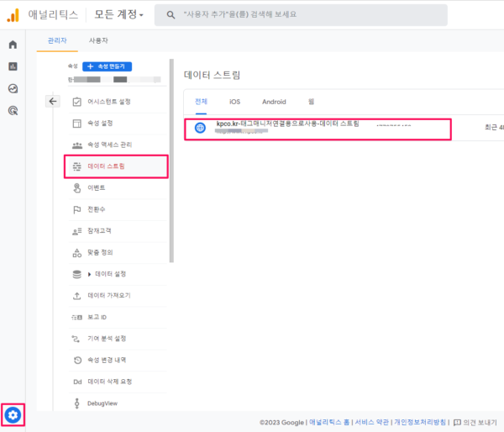
Task: Click the 전환수 flag icon
Action: tap(76, 210)
